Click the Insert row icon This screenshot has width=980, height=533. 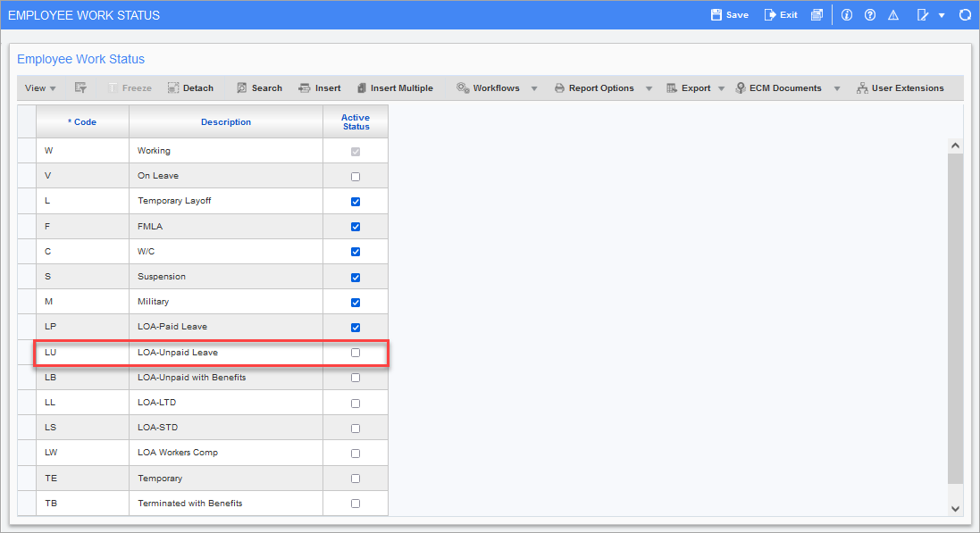305,88
